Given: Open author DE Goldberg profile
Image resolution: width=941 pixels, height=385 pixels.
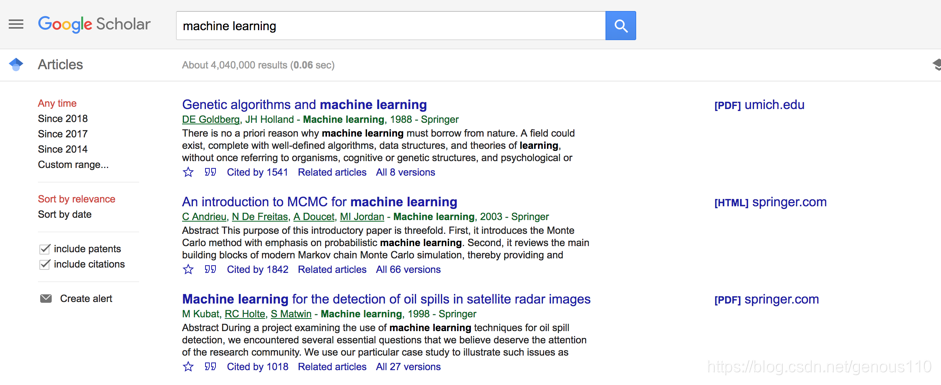Looking at the screenshot, I should click(211, 119).
